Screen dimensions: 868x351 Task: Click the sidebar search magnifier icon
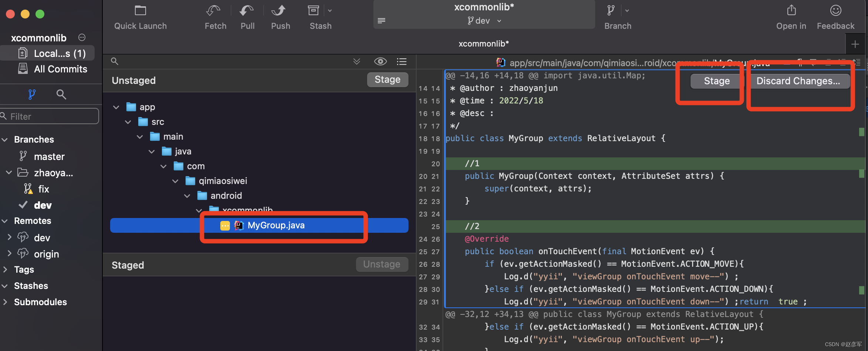click(61, 95)
